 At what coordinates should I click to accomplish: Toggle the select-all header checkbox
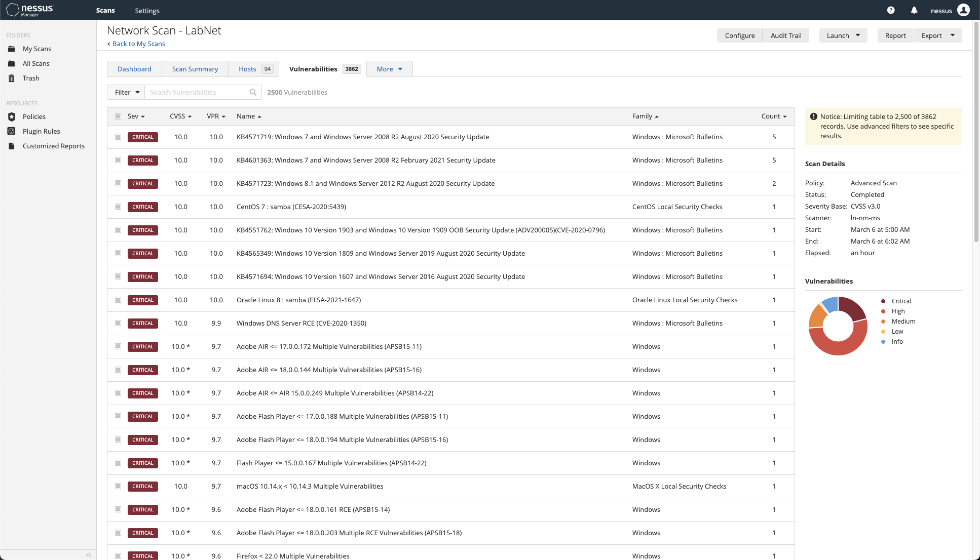[118, 116]
